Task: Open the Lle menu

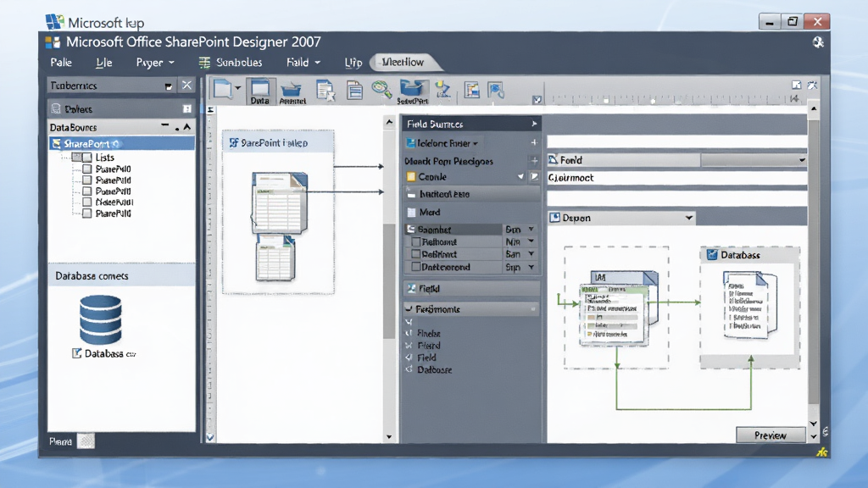Action: [x=104, y=63]
